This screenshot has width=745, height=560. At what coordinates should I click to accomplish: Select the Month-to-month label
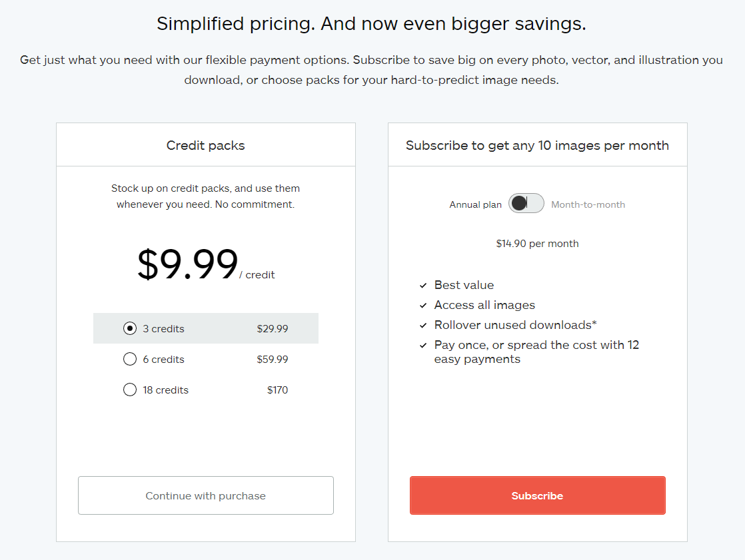tap(588, 204)
